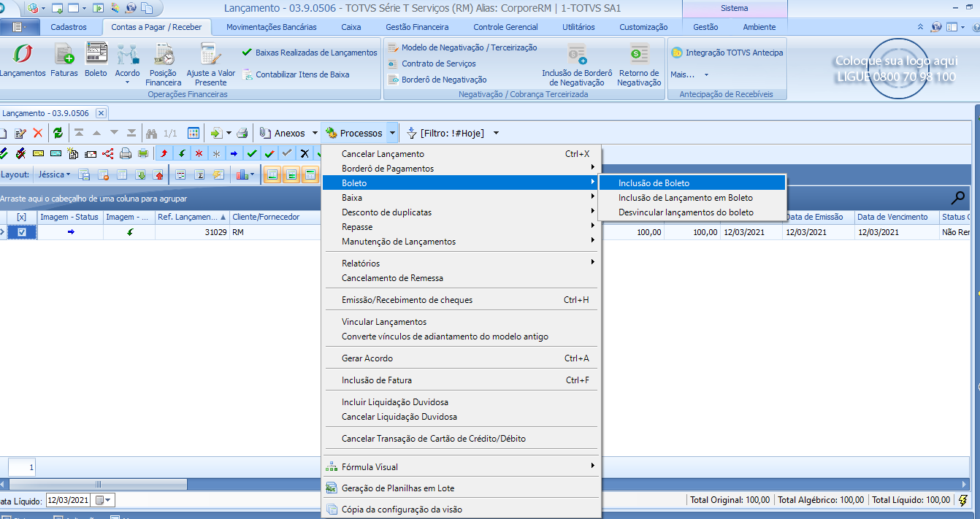
Task: Open Posição Financeira
Action: (x=164, y=65)
